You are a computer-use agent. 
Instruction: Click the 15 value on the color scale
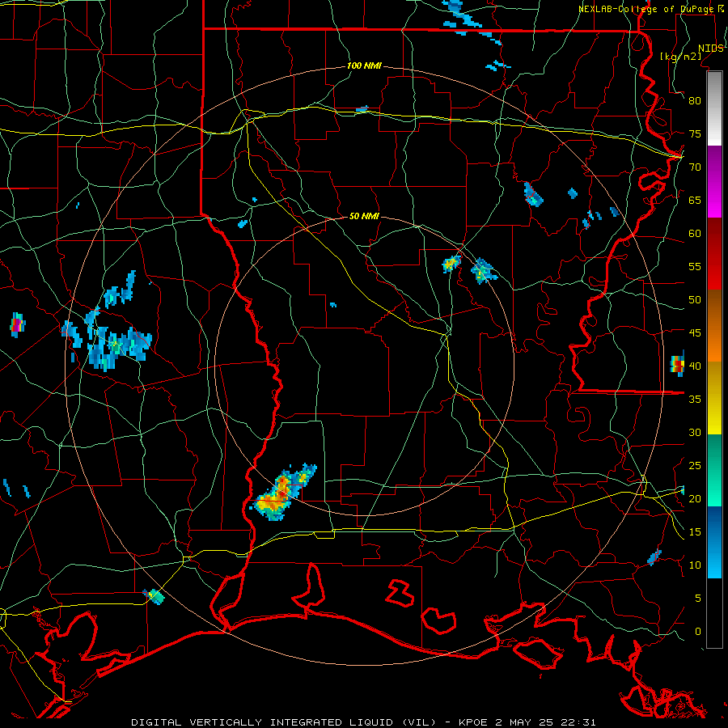click(695, 532)
